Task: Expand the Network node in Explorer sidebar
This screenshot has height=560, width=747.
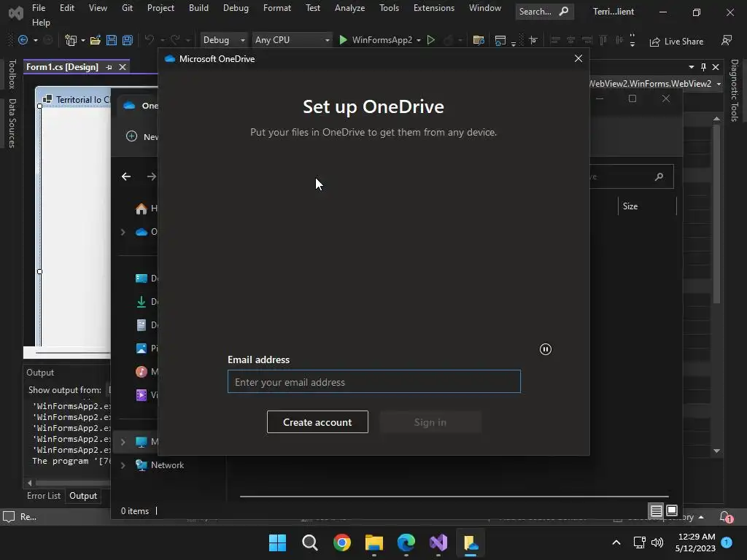Action: [x=123, y=465]
